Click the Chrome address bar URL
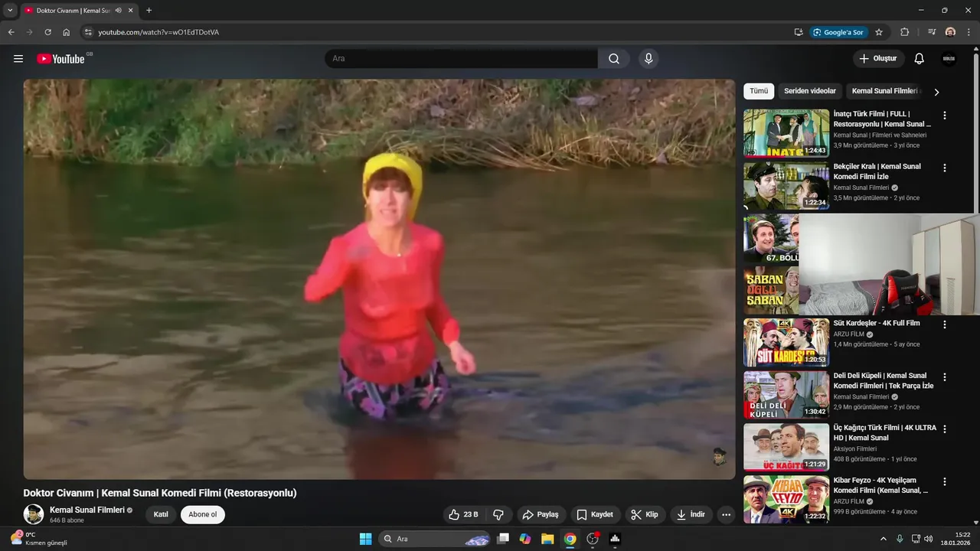The height and width of the screenshot is (551, 980). 158,32
